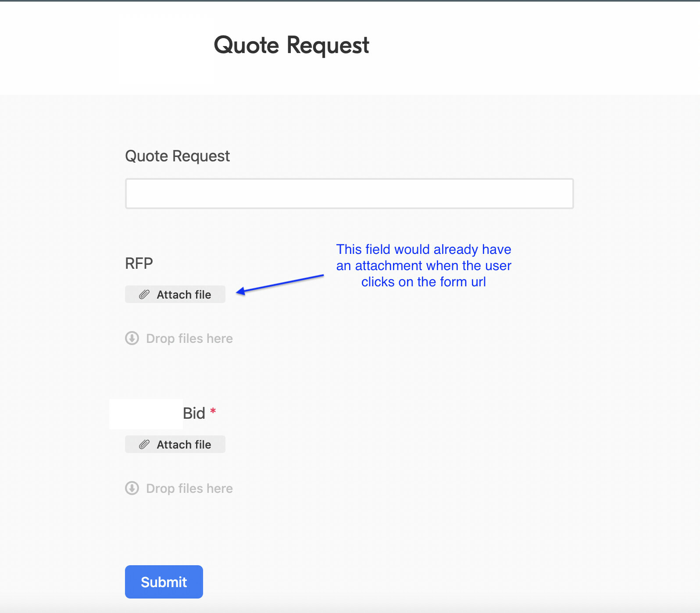Click the Bid drop files download icon
Viewport: 700px width, 613px height.
[132, 488]
